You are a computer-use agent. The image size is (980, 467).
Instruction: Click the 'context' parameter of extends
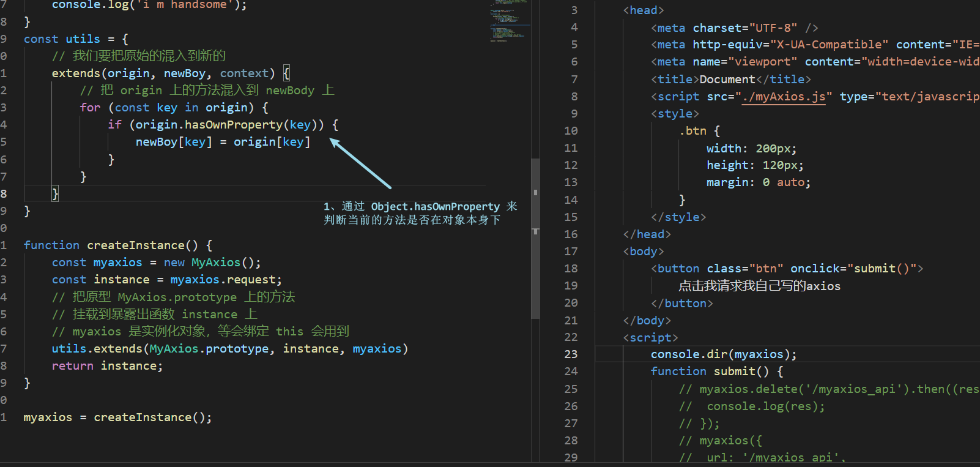[x=244, y=73]
